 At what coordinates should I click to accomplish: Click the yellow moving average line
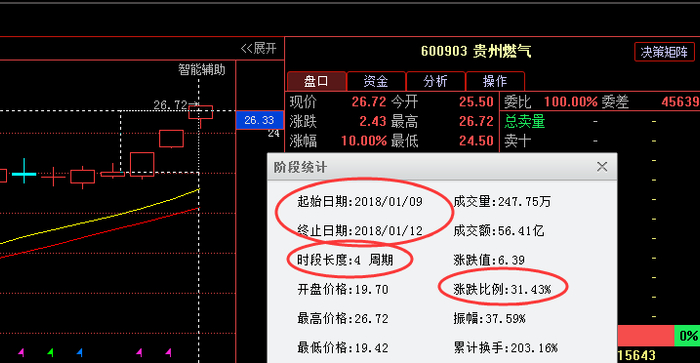click(100, 219)
